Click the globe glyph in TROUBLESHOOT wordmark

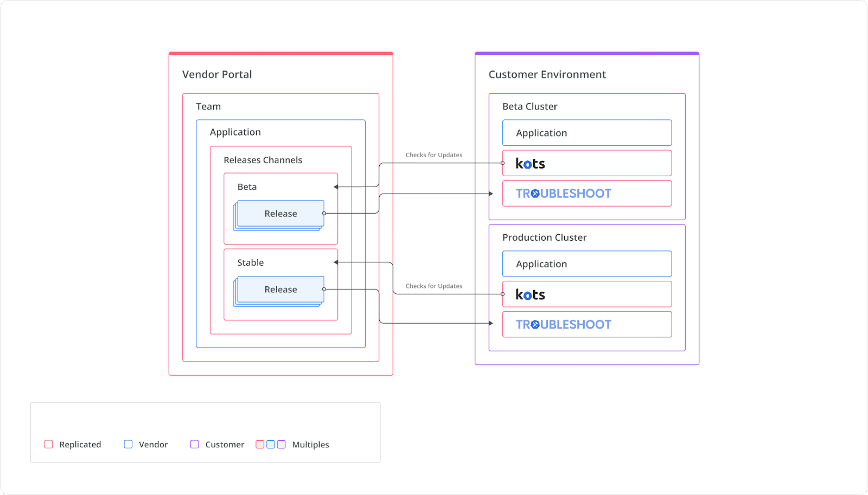click(x=535, y=194)
